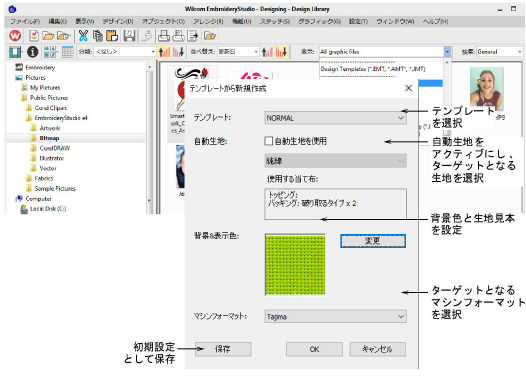
Task: Open the オブジェクト menu
Action: (x=163, y=21)
